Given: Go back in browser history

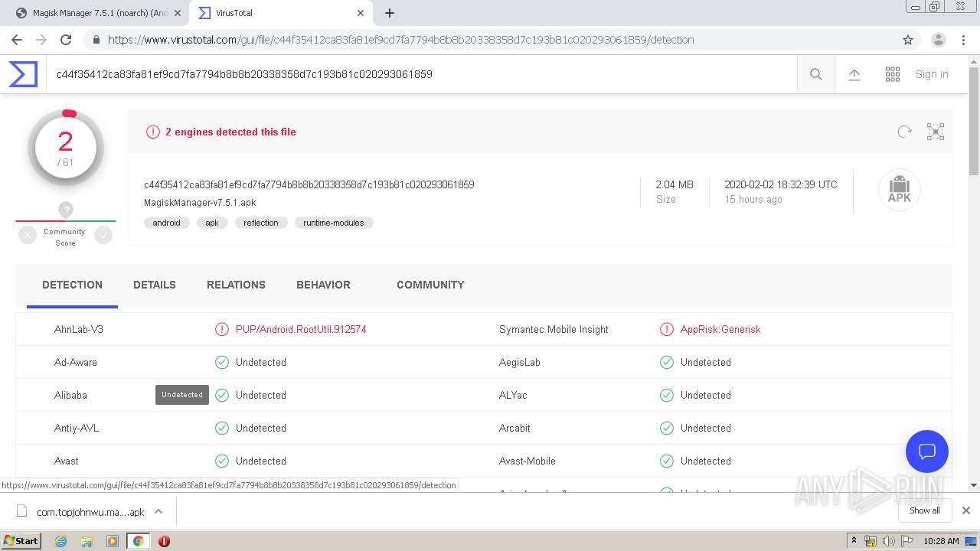Looking at the screenshot, I should pos(17,40).
